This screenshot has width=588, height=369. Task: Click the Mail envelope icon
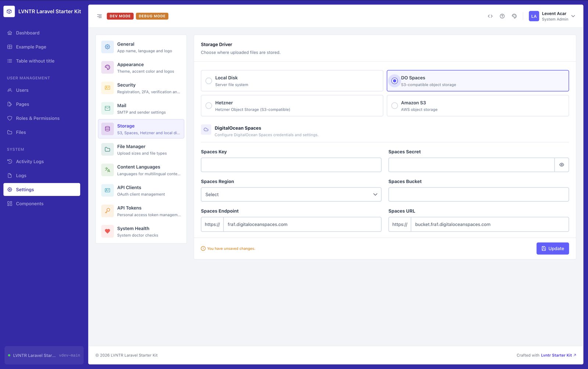pyautogui.click(x=107, y=108)
